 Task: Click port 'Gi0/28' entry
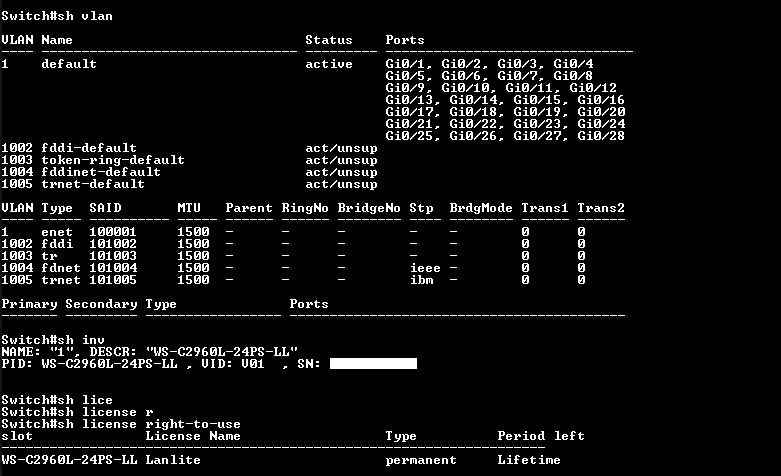point(601,135)
